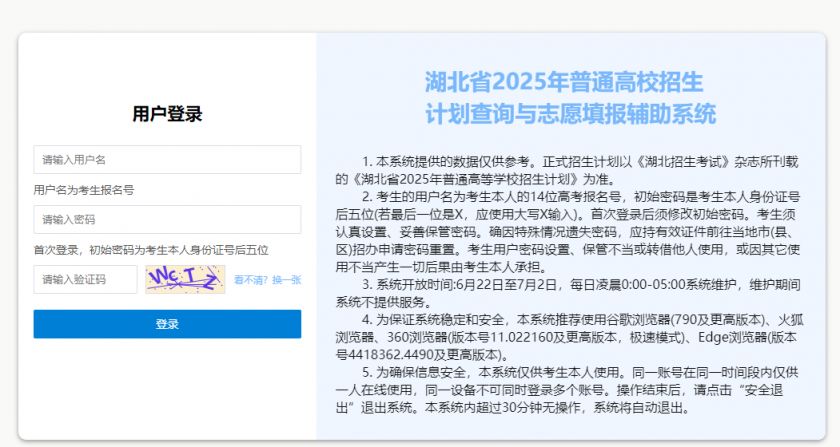The image size is (840, 447).
Task: Click the 看不清? 换一张 link
Action: (x=267, y=280)
